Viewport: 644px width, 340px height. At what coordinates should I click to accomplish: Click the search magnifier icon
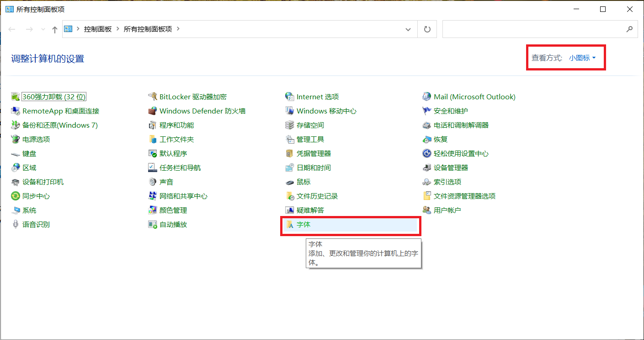pos(629,29)
